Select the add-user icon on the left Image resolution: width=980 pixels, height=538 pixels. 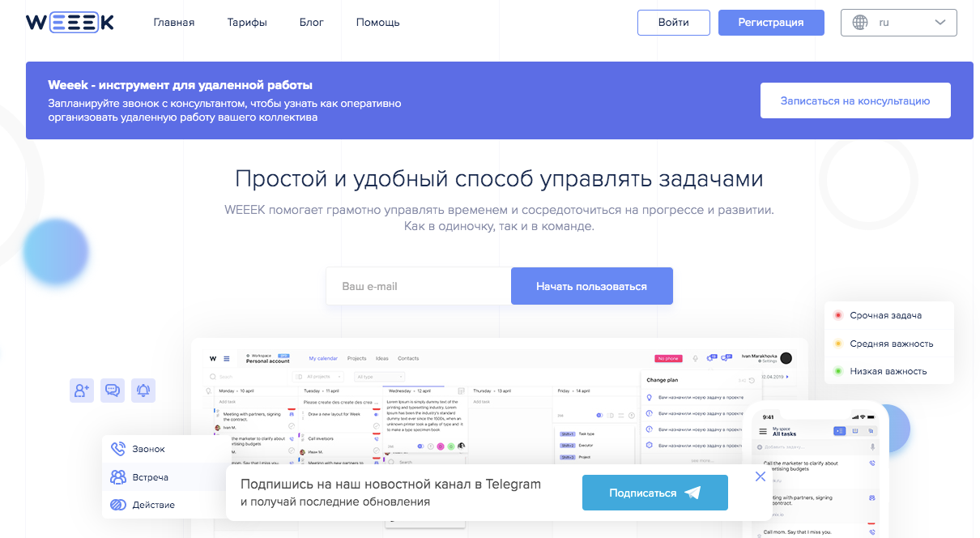pos(81,391)
